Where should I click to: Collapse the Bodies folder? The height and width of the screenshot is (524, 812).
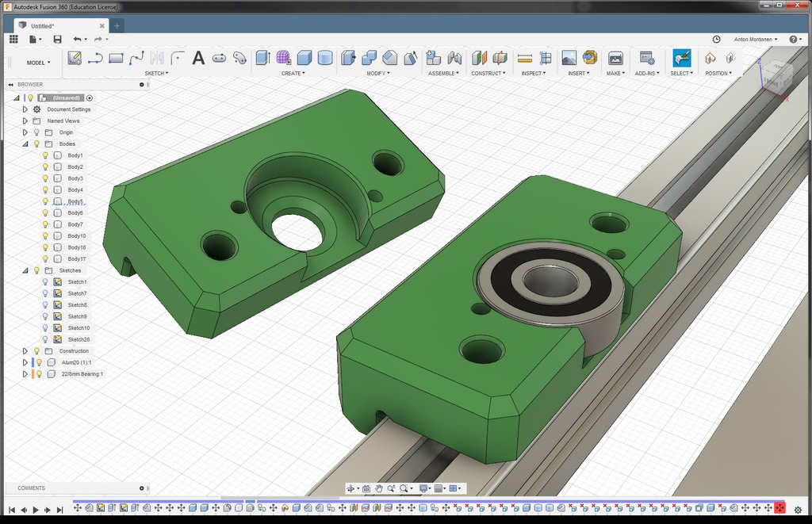click(x=25, y=144)
